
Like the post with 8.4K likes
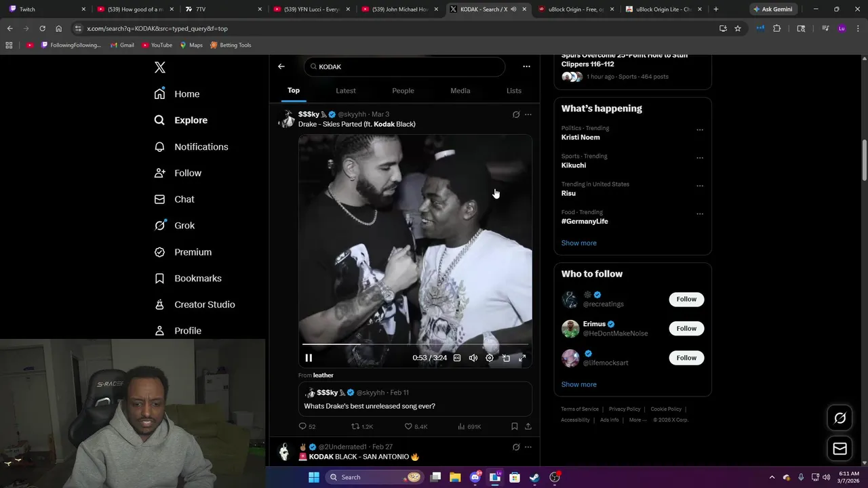tap(416, 426)
